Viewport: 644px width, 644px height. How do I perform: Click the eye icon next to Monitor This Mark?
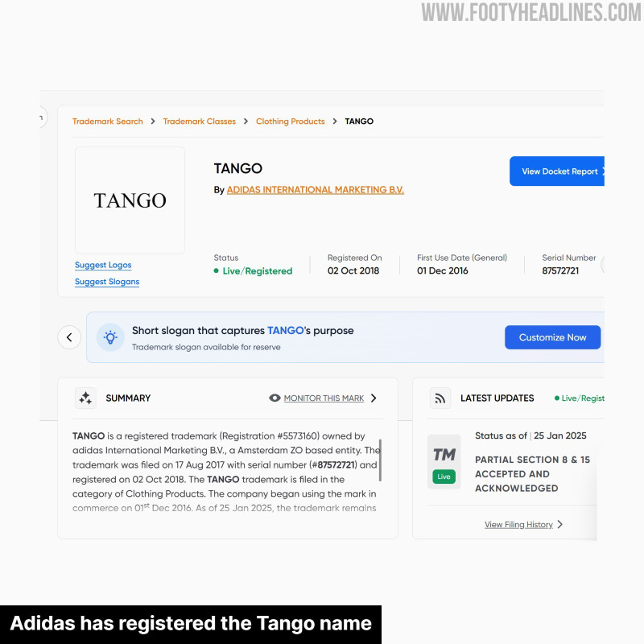pyautogui.click(x=275, y=398)
